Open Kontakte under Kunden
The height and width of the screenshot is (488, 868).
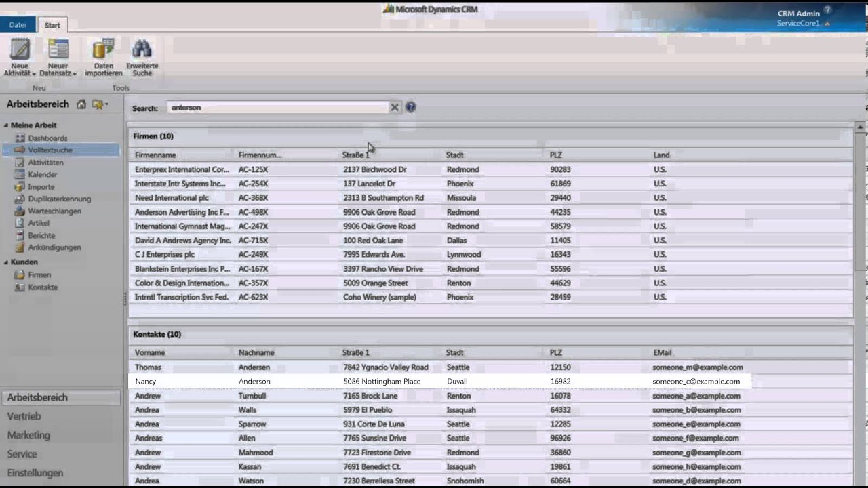click(43, 287)
